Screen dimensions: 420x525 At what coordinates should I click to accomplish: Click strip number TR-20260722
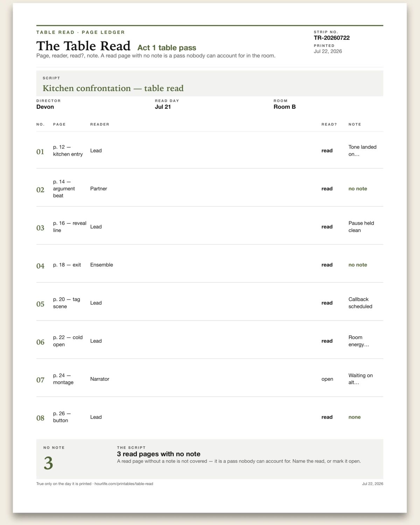coord(332,38)
